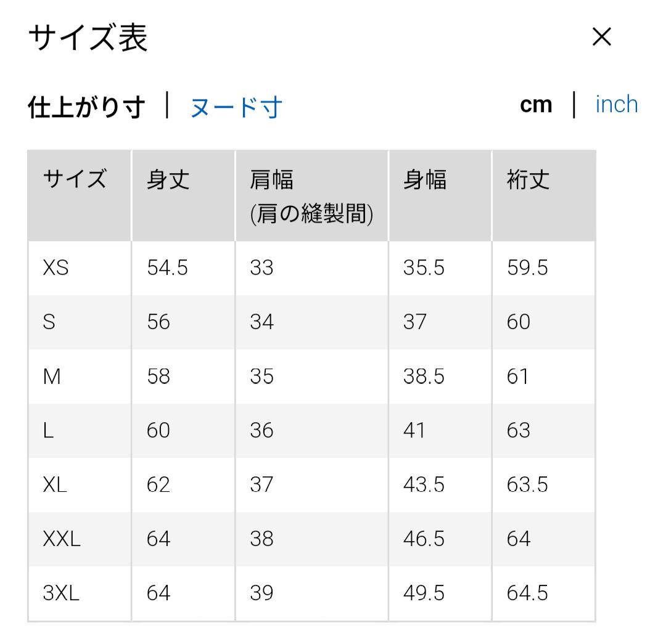The height and width of the screenshot is (644, 666).
Task: Click the 59.5 裄丈 value for XS
Action: coord(527,268)
